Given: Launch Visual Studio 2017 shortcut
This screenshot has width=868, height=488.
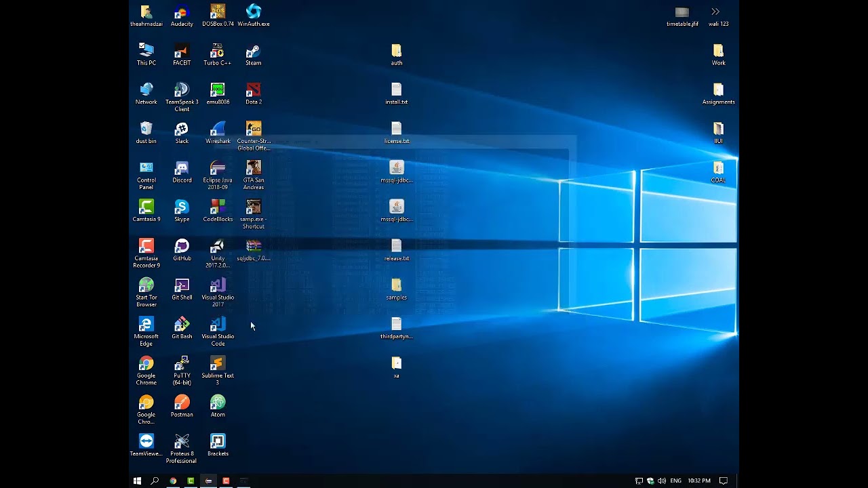Looking at the screenshot, I should [218, 293].
